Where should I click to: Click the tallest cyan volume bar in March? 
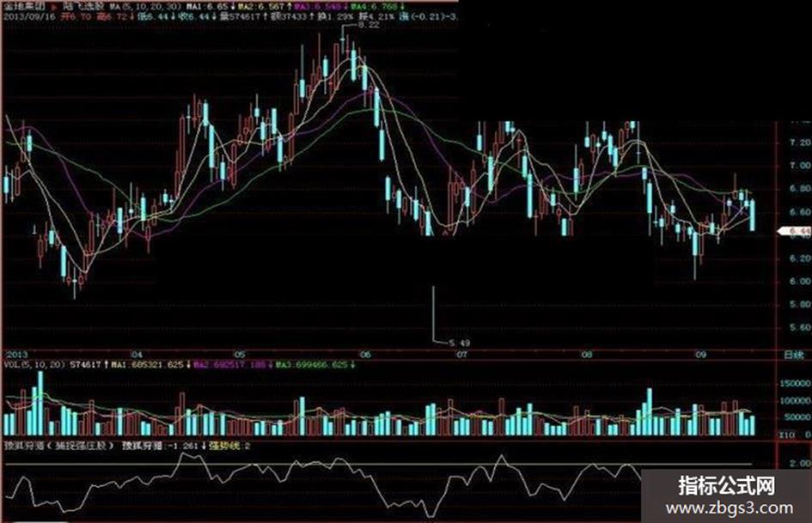pyautogui.click(x=40, y=403)
